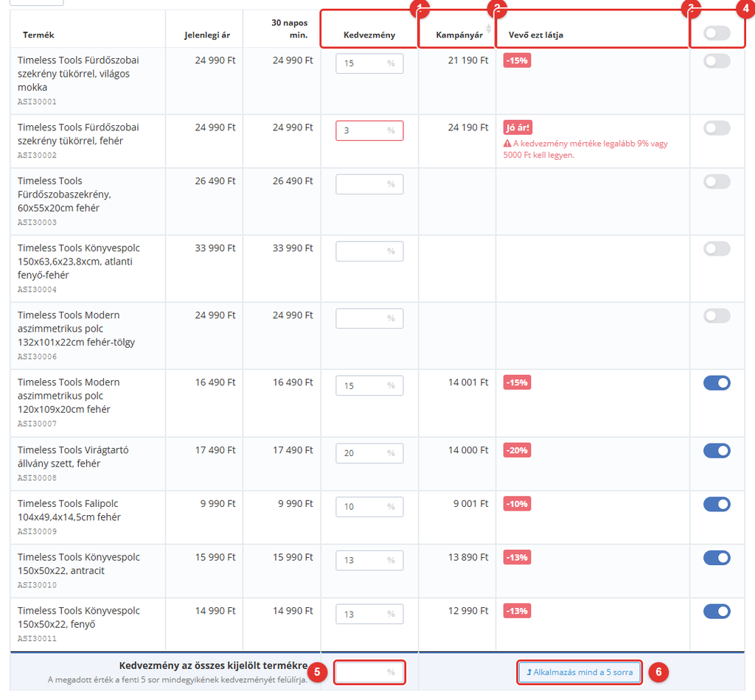
Task: Click Kedvezmény az összes kijelölt termékre label
Action: click(213, 665)
